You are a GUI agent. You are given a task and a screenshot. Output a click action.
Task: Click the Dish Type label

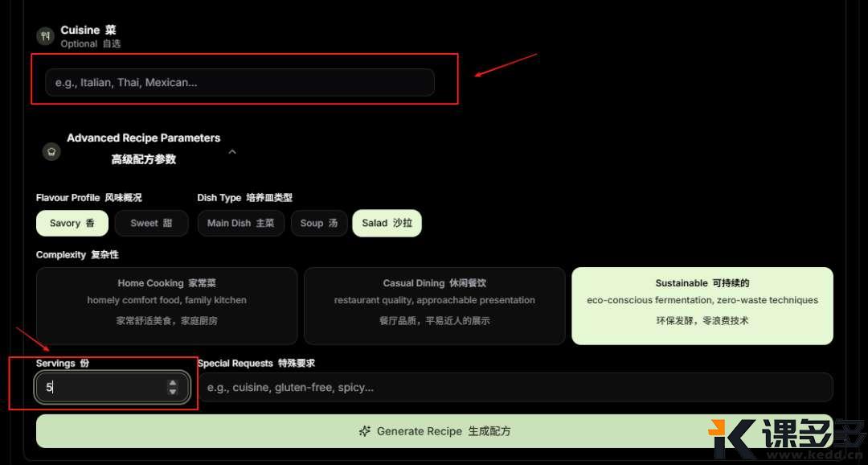(244, 198)
